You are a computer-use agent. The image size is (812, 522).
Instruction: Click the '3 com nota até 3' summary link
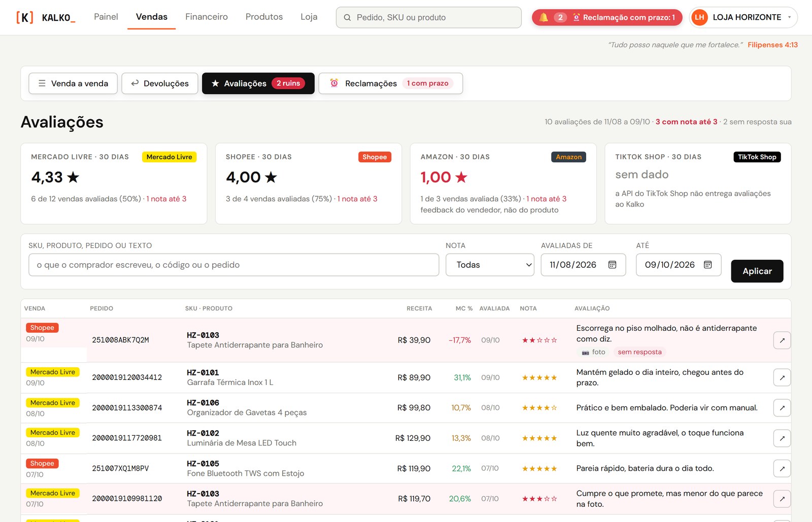click(x=686, y=122)
